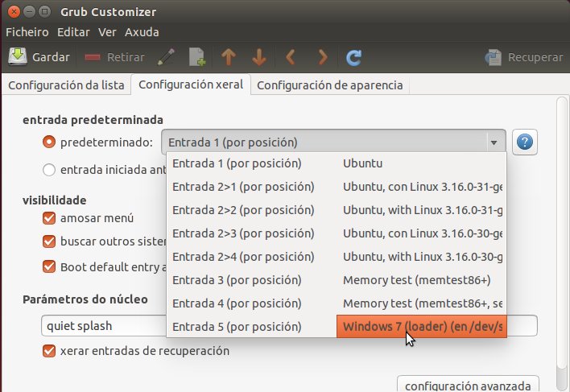Open the Axuda menu
This screenshot has height=392, width=570.
point(142,32)
